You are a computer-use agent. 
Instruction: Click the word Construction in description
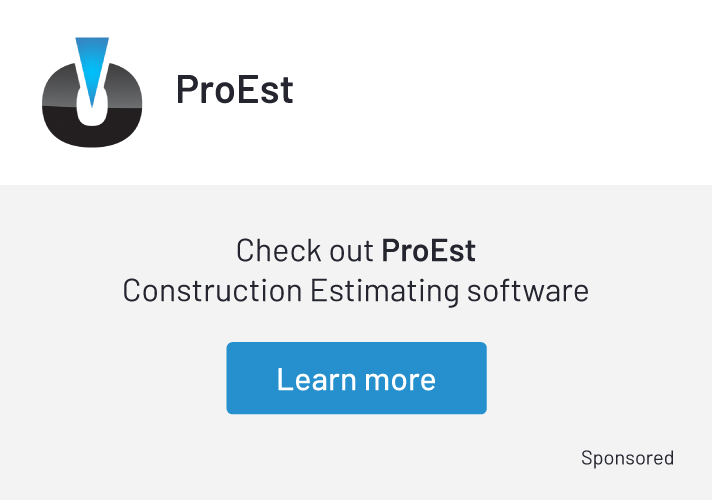(x=211, y=291)
